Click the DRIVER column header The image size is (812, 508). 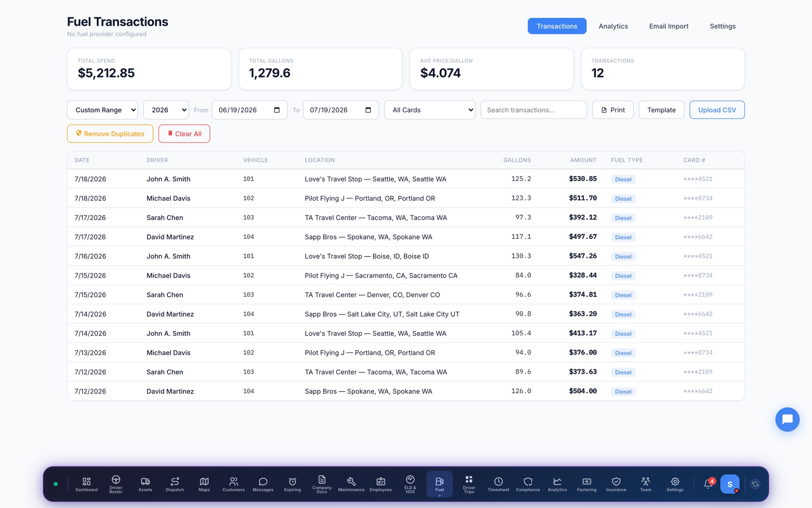tap(157, 160)
